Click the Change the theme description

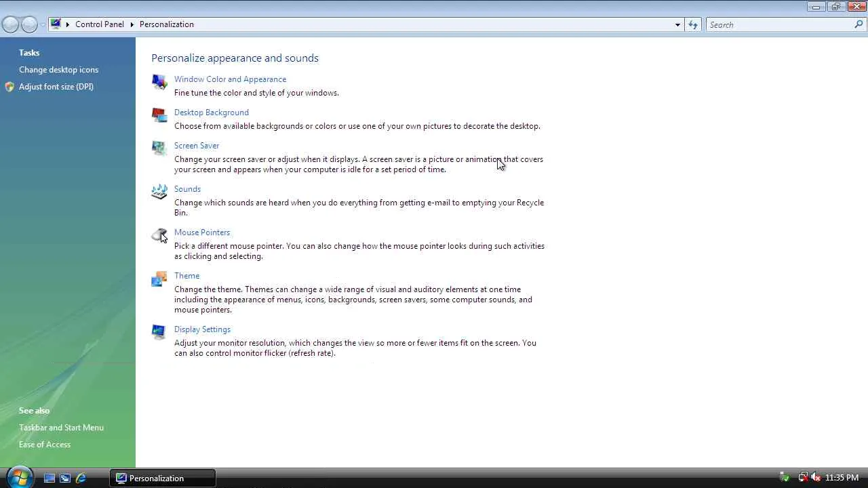[353, 300]
